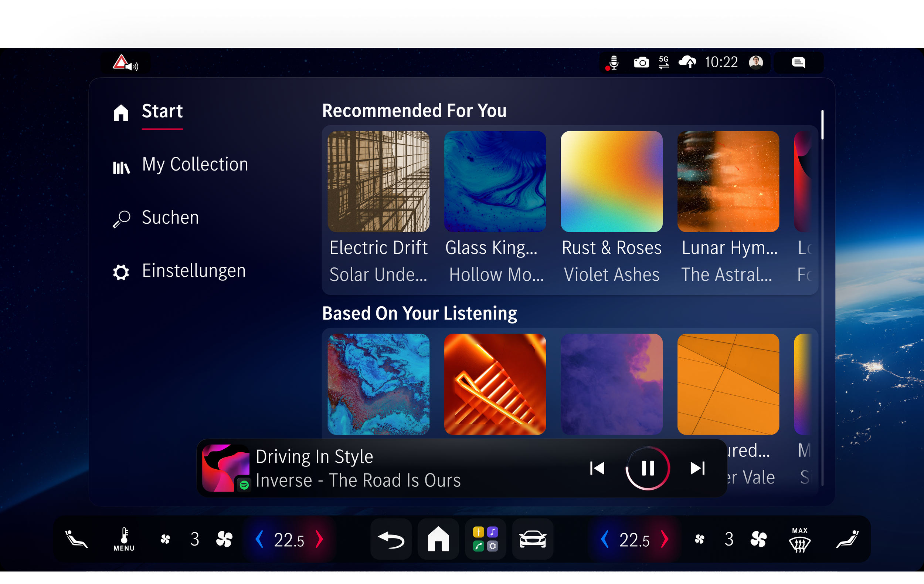This screenshot has width=924, height=584.
Task: Open the messages notification icon
Action: [x=798, y=63]
